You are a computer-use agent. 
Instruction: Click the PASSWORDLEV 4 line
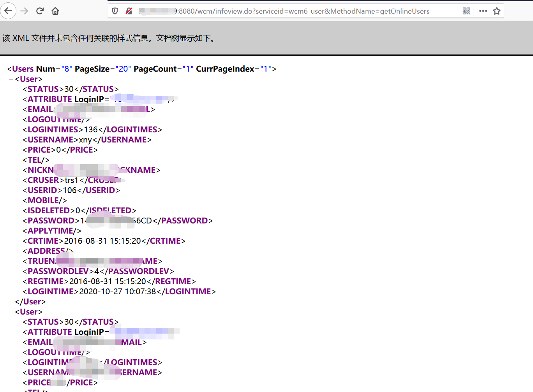[x=98, y=271]
